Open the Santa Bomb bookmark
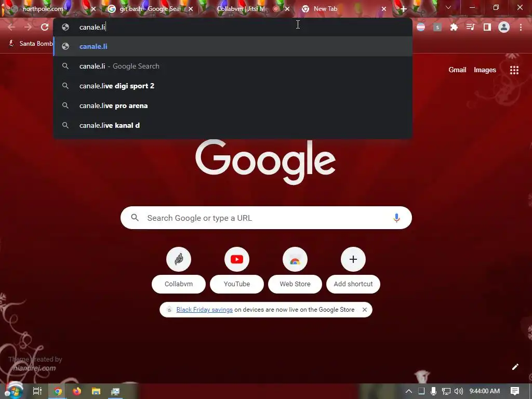This screenshot has height=399, width=532. point(32,44)
